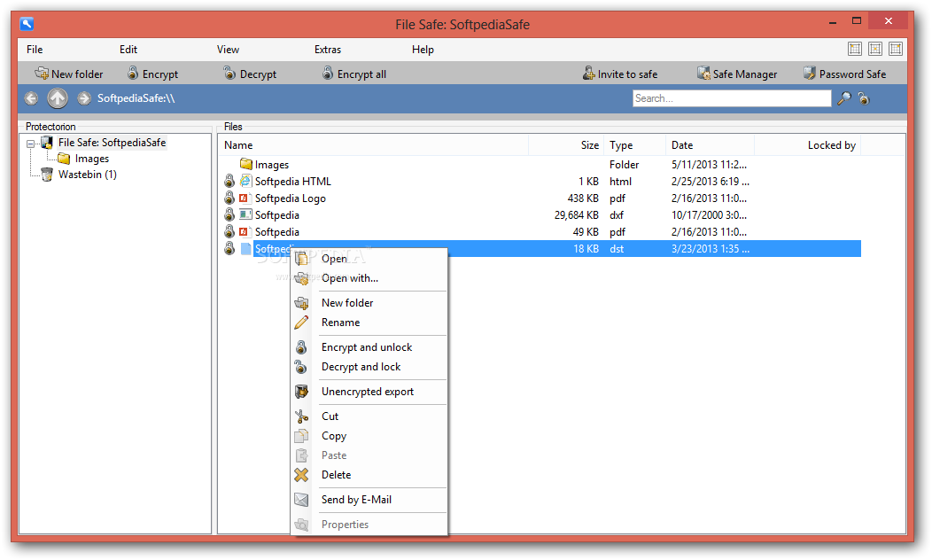Click the middle layout view icon at top right
Viewport: 932px width, 560px height.
875,49
